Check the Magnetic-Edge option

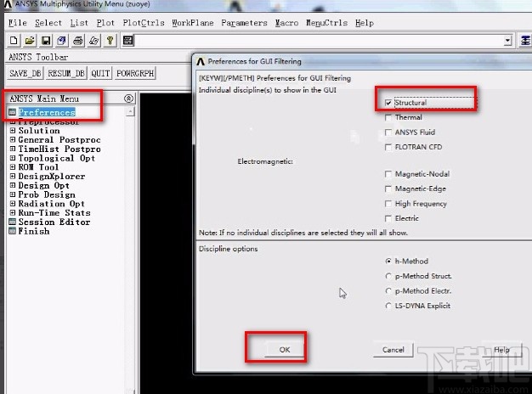click(x=388, y=189)
